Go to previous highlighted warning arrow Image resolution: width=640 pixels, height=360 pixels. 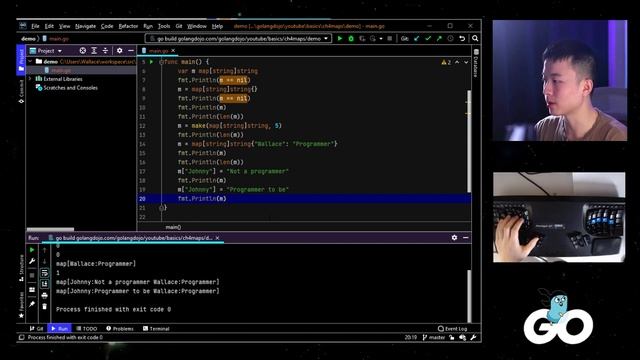point(457,62)
